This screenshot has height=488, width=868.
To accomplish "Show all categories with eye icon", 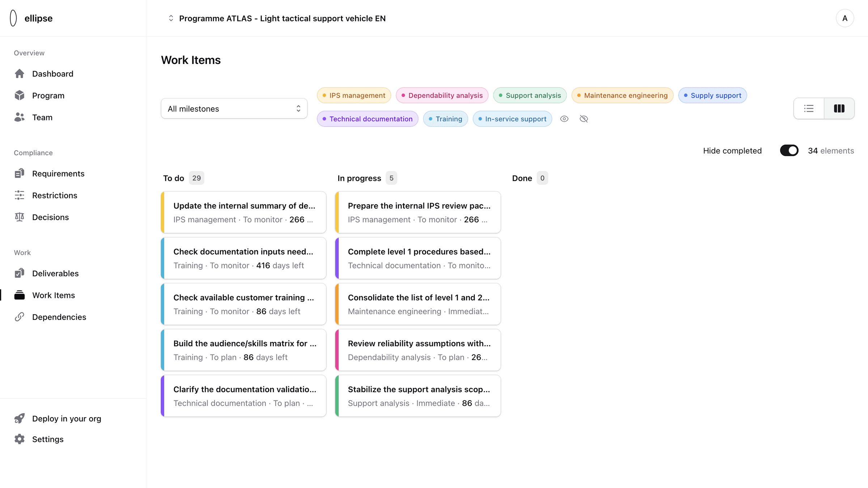I will point(564,119).
